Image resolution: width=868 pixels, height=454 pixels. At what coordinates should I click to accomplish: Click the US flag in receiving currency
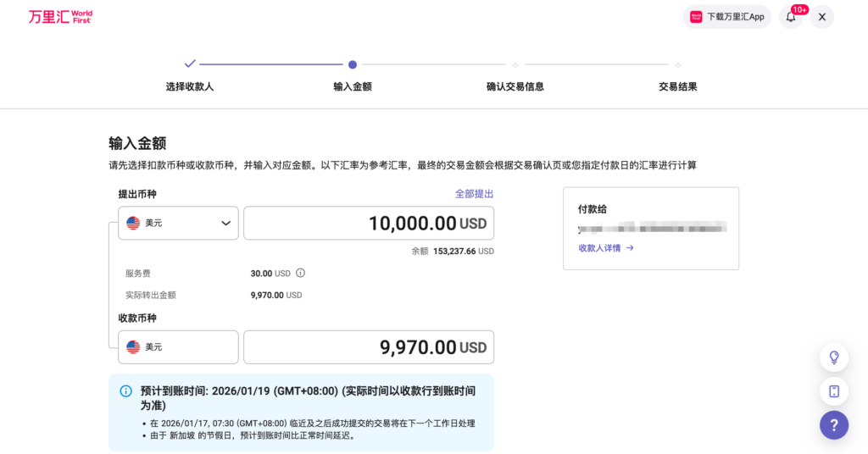coord(133,346)
